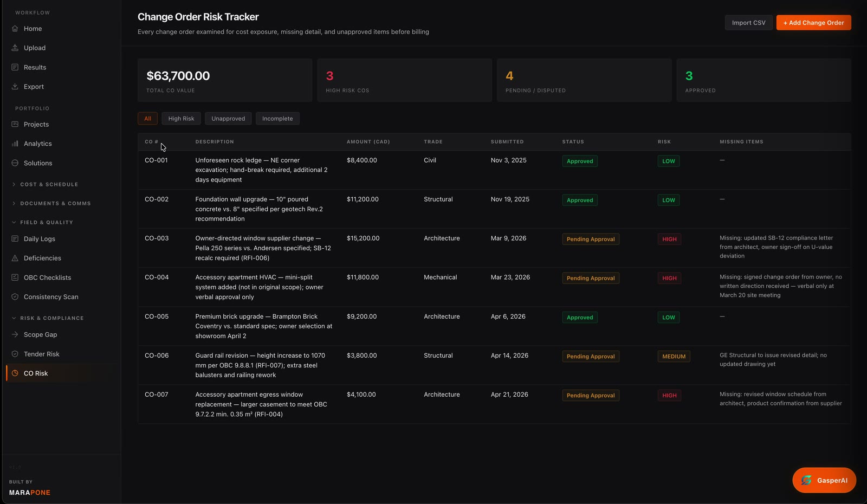Sort by the Submitted column header
867x504 pixels.
[x=507, y=142]
